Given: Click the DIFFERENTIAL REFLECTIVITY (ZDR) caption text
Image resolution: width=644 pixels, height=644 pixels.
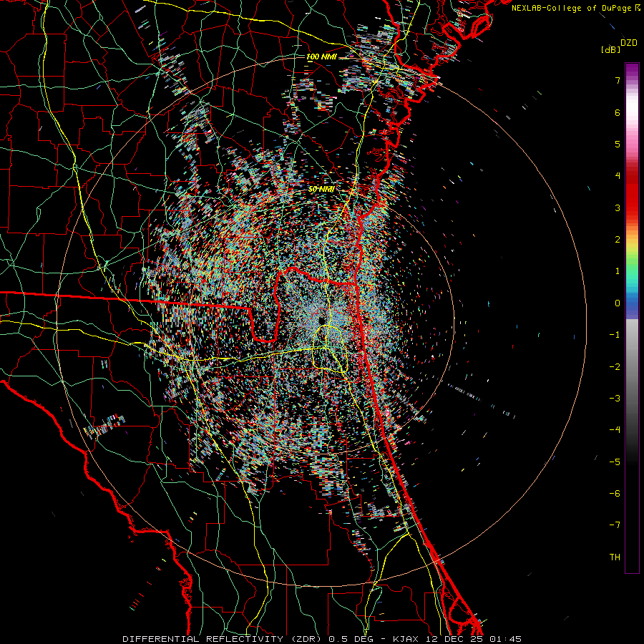Looking at the screenshot, I should pos(223,639).
